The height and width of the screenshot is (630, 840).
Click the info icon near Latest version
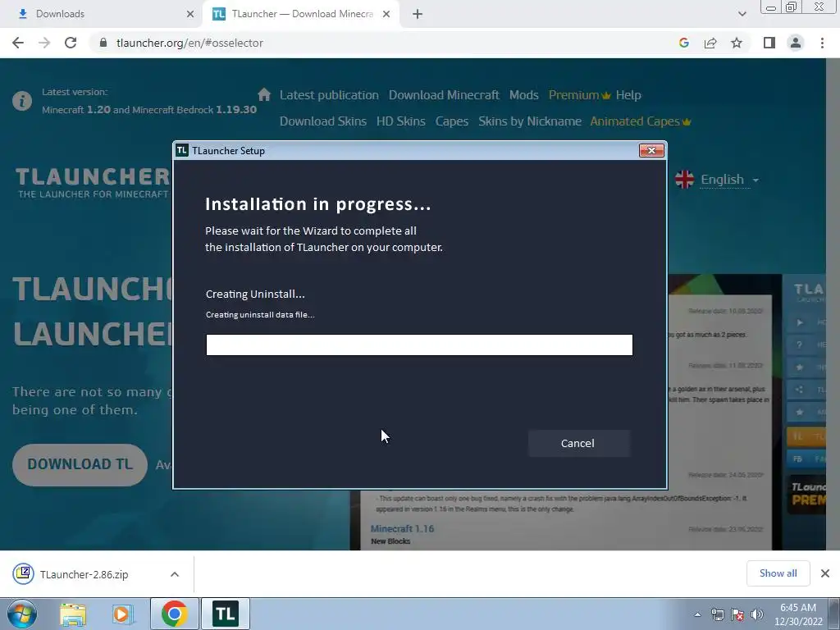[x=22, y=101]
